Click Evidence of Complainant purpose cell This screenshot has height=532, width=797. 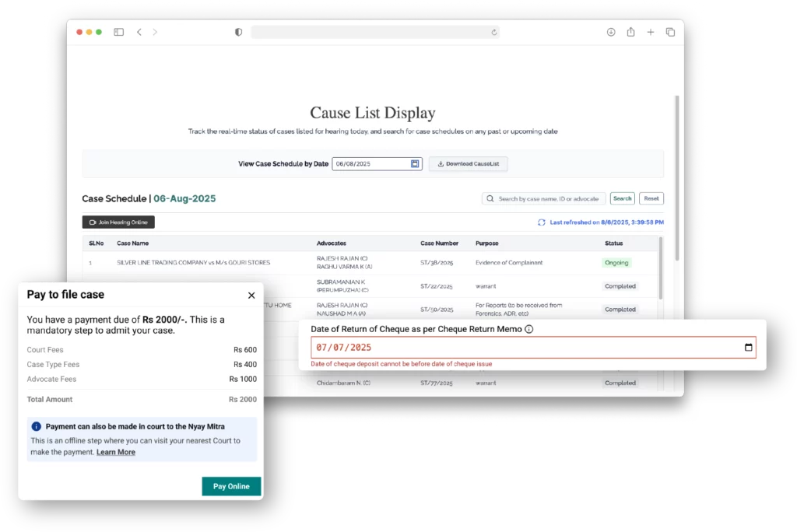click(509, 263)
